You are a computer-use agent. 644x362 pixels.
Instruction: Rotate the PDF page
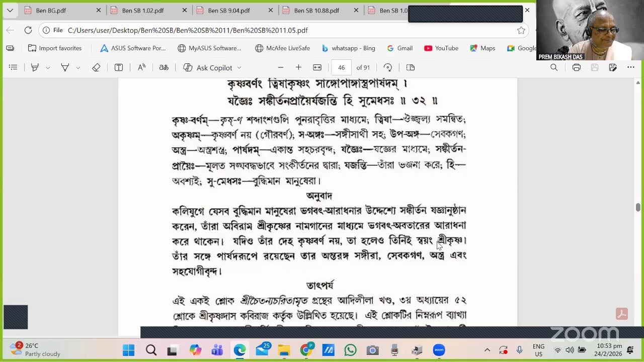click(387, 67)
